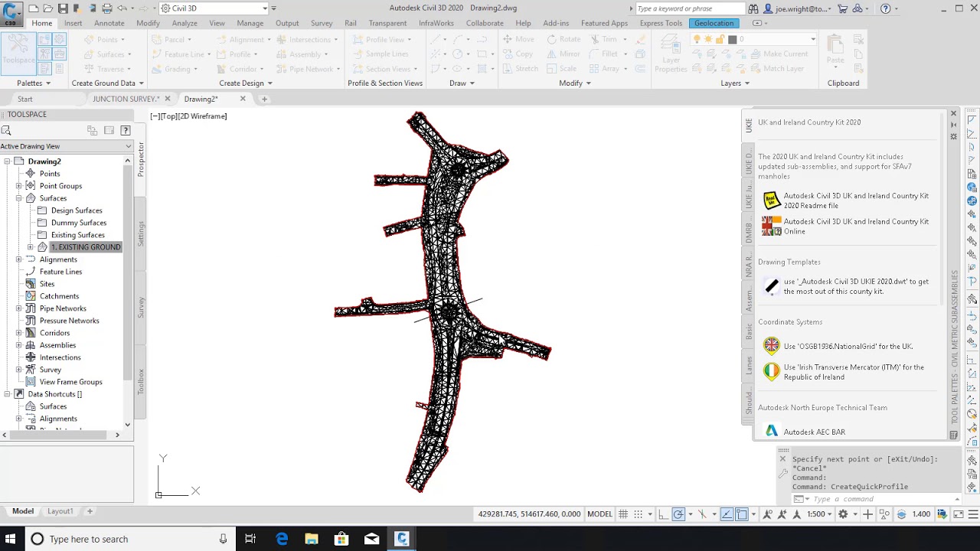Toggle auto-scale annotation icon in status bar
This screenshot has width=980, height=551.
pos(782,514)
